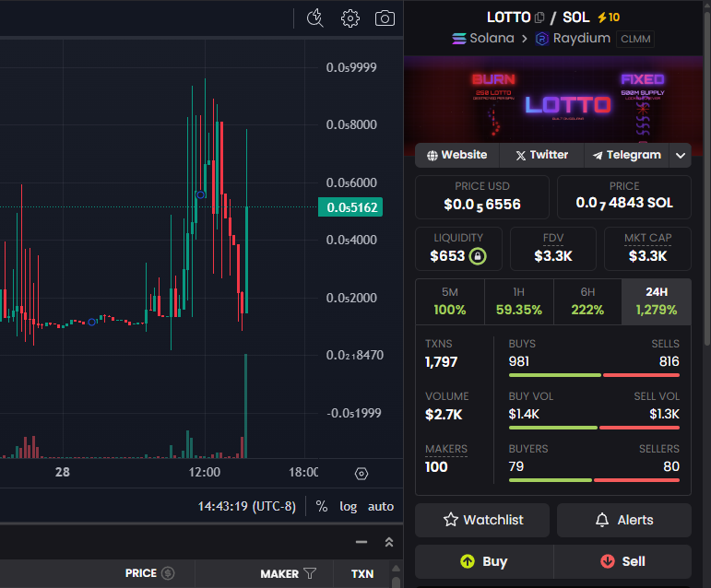Viewport: 711px width, 588px height.
Task: Toggle price currency dollar icon in PRICE column
Action: 168,573
